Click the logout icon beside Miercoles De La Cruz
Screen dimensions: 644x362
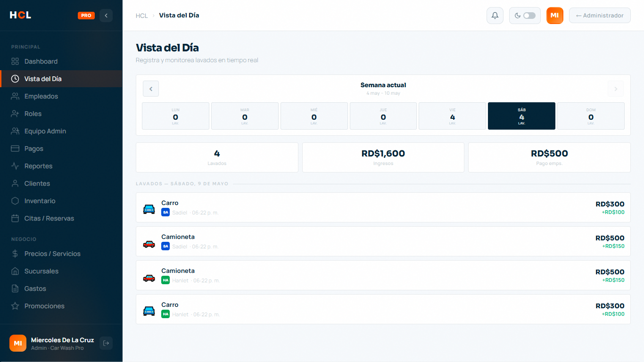(x=106, y=343)
